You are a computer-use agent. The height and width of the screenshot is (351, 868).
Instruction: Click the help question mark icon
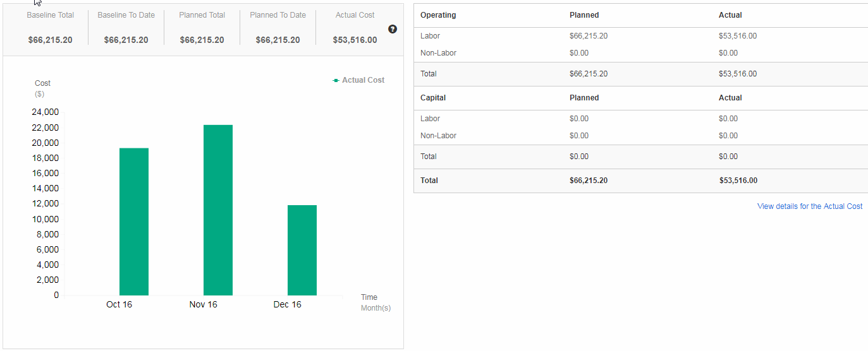click(x=393, y=29)
